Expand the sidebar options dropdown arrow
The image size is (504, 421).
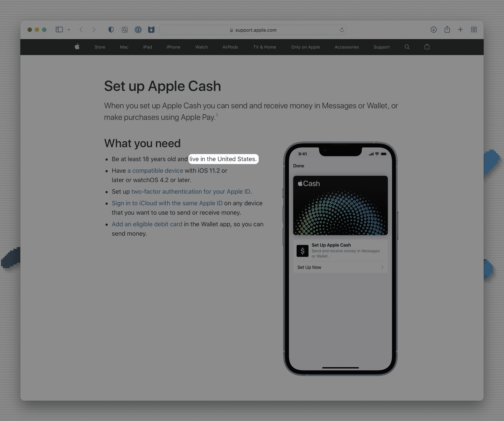(x=69, y=30)
